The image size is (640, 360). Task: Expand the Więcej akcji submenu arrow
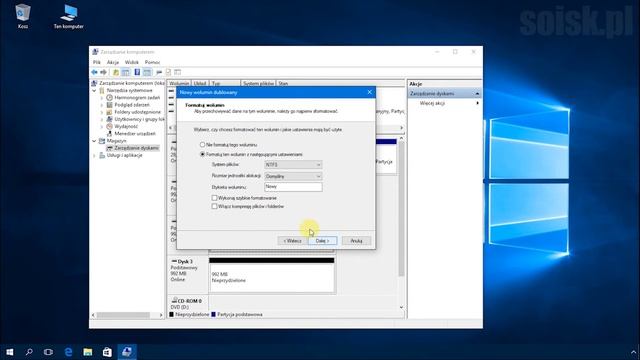pos(478,103)
